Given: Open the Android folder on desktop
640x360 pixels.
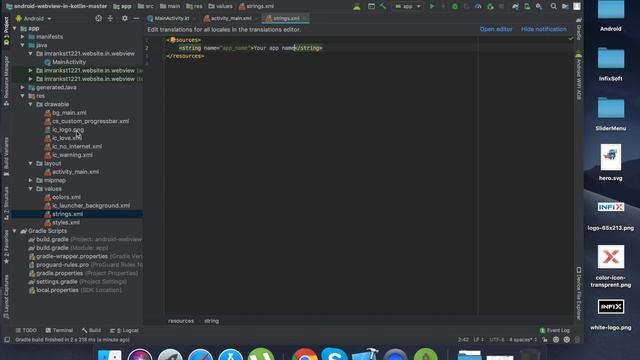Looking at the screenshot, I should [611, 16].
